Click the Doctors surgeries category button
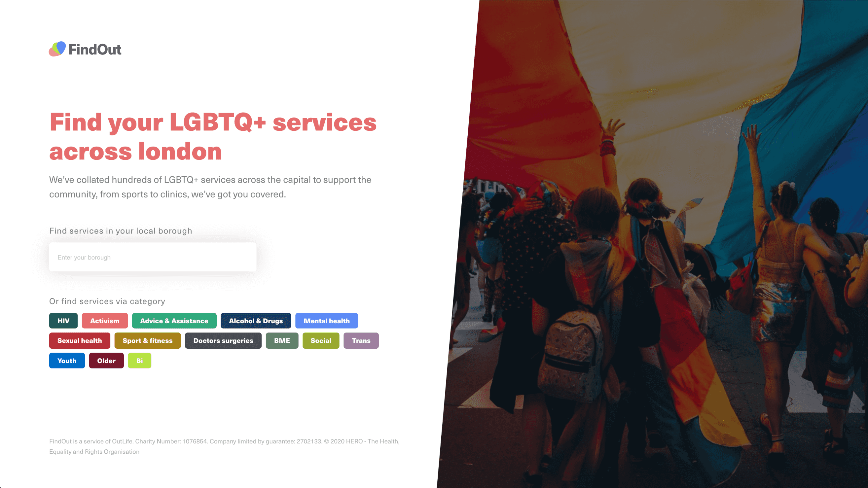This screenshot has width=868, height=488. (223, 340)
